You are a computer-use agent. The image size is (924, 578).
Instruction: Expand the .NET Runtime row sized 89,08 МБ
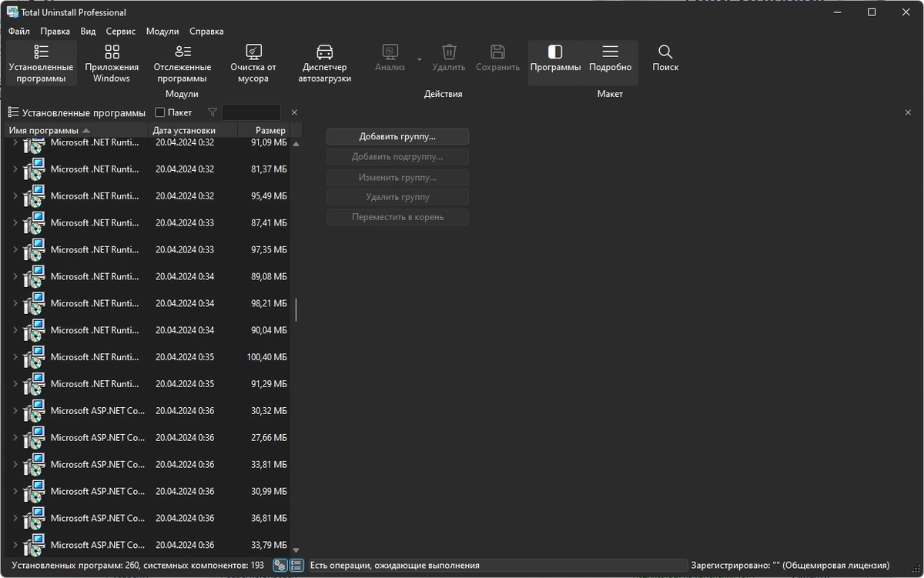tap(15, 277)
